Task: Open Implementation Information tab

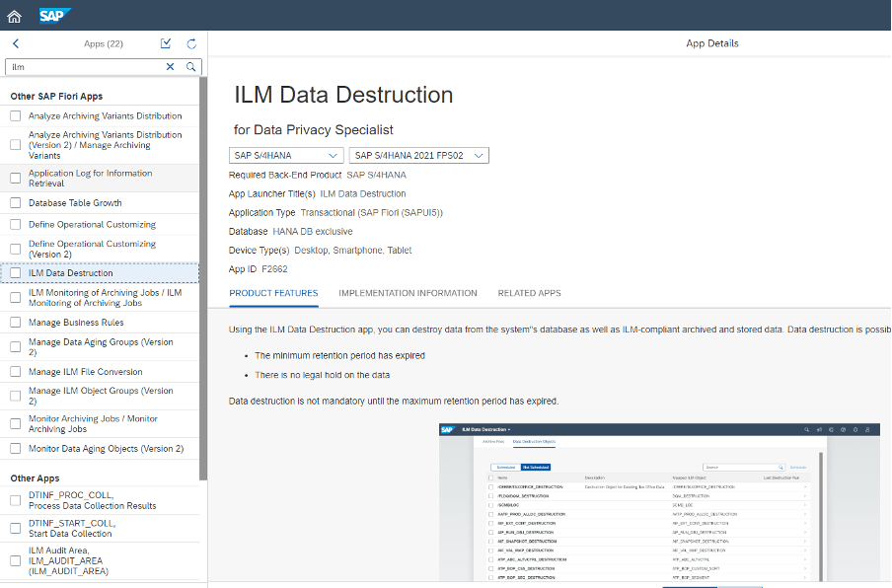Action: point(408,293)
